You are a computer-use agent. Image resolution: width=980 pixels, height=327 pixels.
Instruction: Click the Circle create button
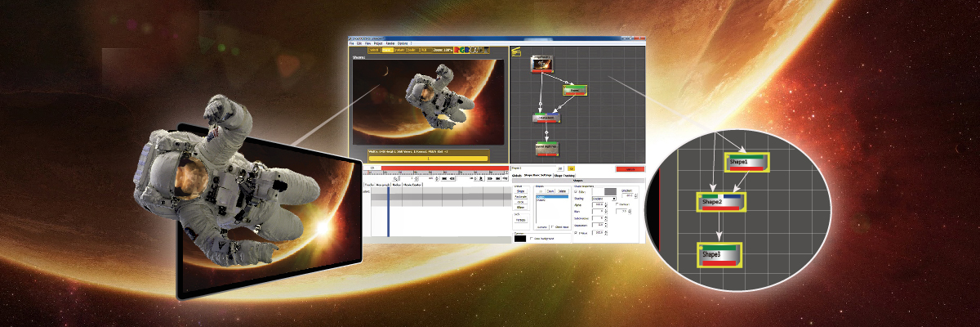[x=521, y=203]
